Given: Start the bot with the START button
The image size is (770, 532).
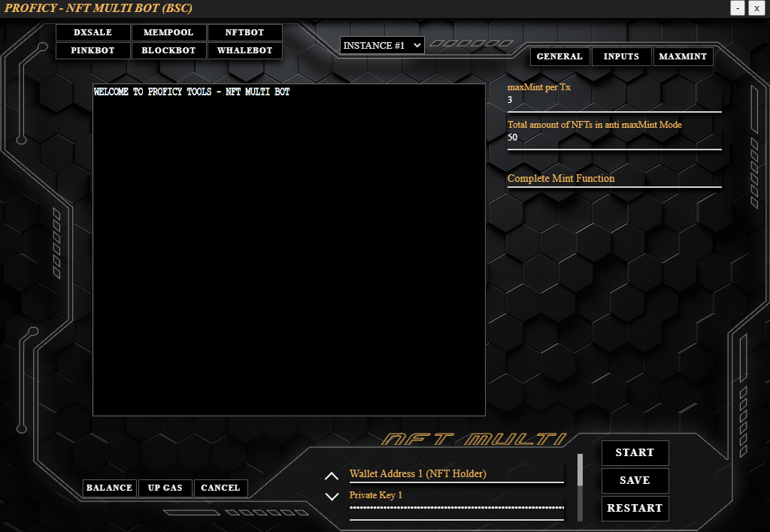Looking at the screenshot, I should 635,452.
